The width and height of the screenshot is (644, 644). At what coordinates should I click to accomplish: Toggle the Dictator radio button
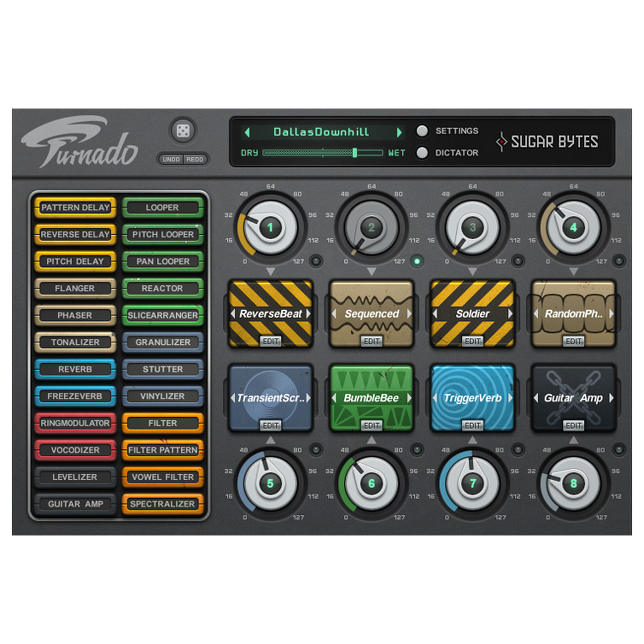[x=422, y=153]
